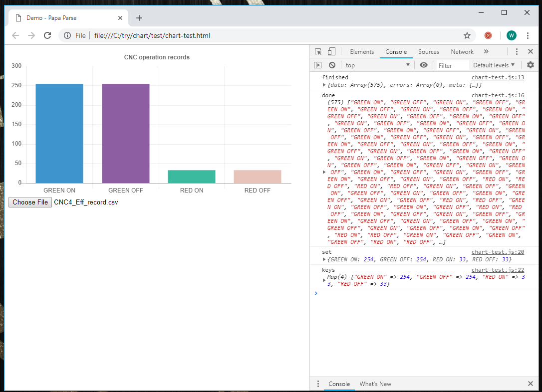Open chart-test.js:13 source link
Screen dimensions: 542x392
tap(498, 77)
